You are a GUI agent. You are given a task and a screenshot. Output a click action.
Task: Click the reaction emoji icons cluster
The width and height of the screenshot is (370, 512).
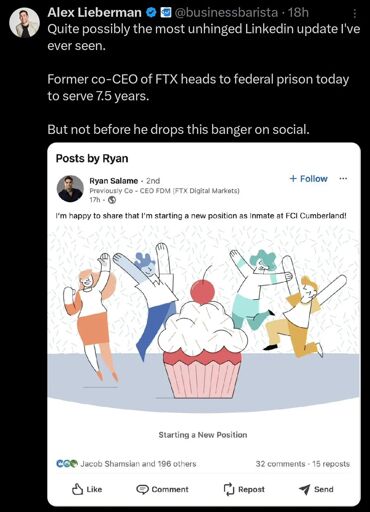pos(66,464)
